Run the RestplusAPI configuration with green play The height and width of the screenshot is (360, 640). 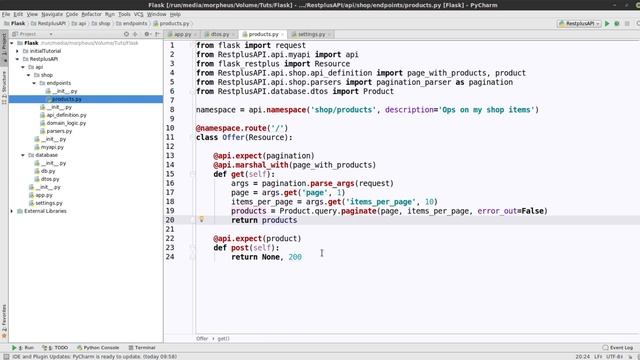click(x=607, y=24)
